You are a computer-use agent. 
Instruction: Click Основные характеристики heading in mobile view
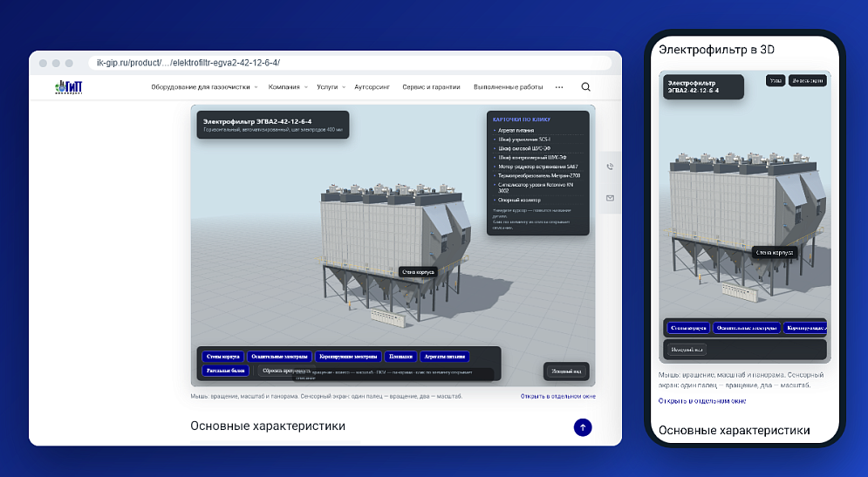(x=734, y=431)
